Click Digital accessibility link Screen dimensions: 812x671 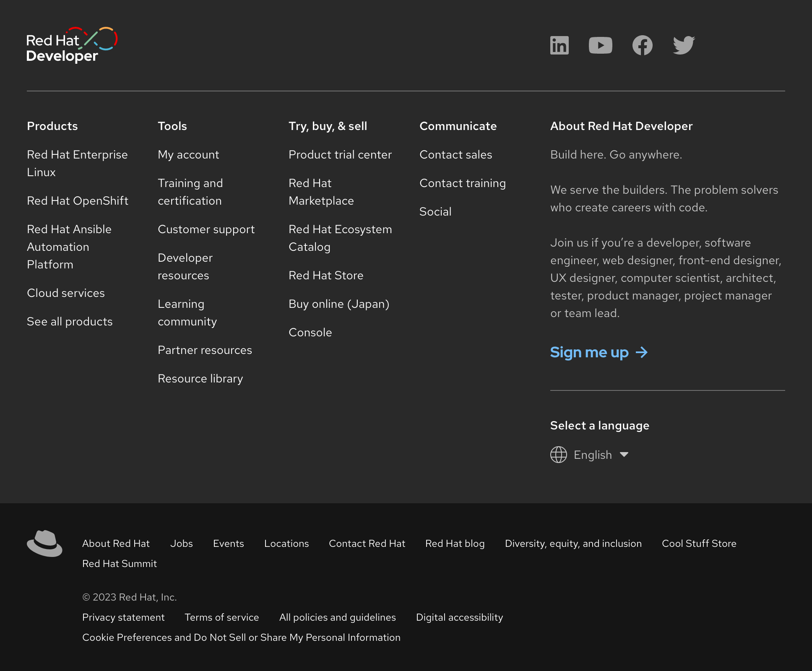459,617
